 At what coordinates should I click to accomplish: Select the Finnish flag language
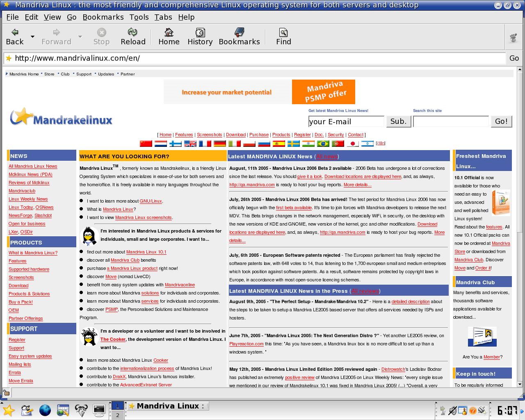point(176,144)
